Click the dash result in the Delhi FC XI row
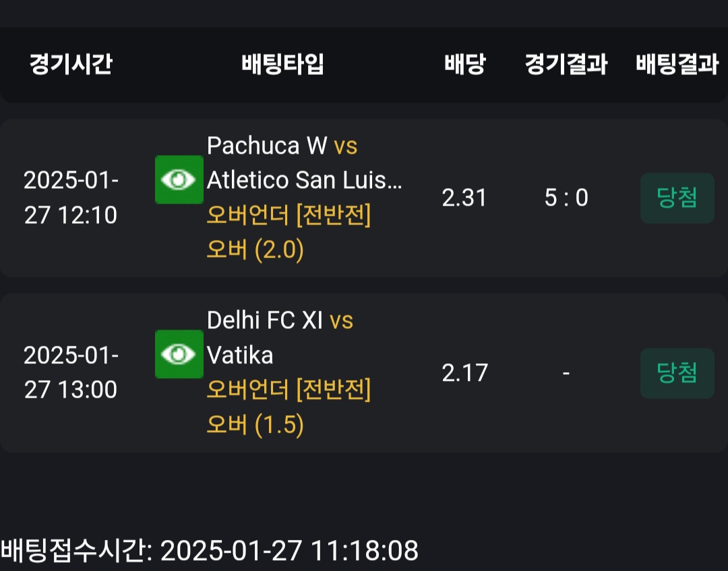 coord(566,373)
